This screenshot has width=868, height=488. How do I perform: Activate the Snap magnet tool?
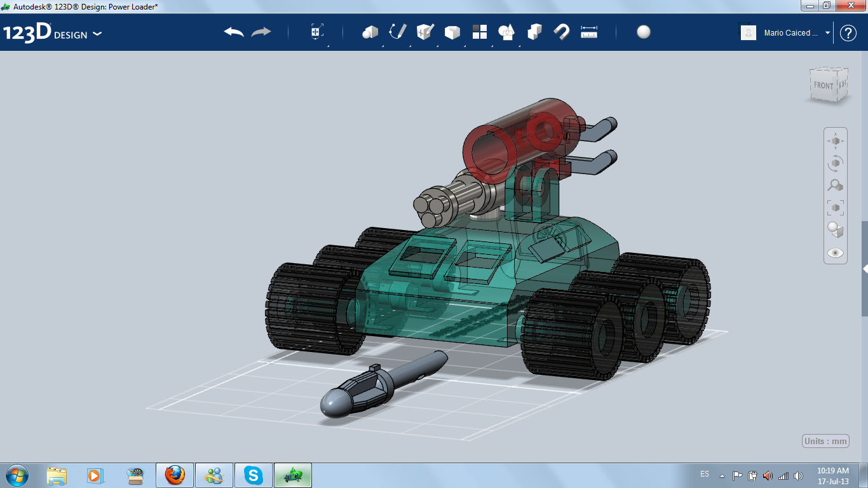[562, 32]
